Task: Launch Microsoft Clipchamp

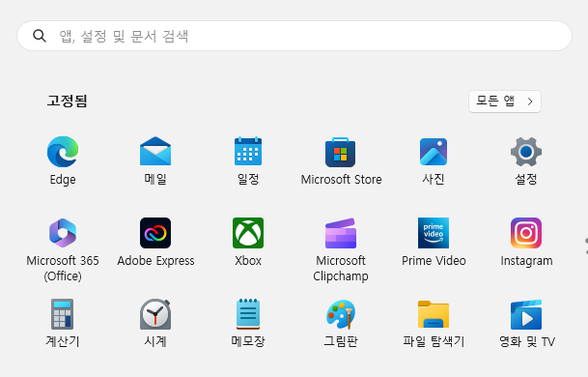Action: (341, 233)
